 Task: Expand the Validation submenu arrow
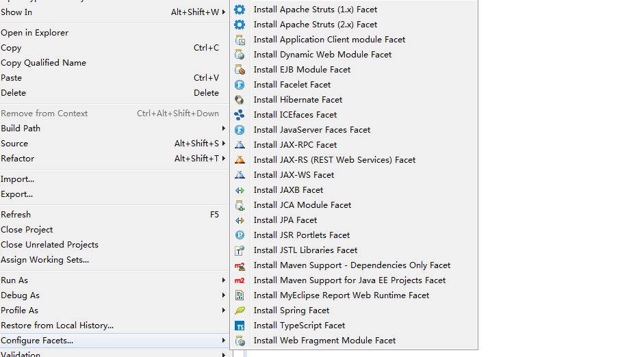pos(223,354)
